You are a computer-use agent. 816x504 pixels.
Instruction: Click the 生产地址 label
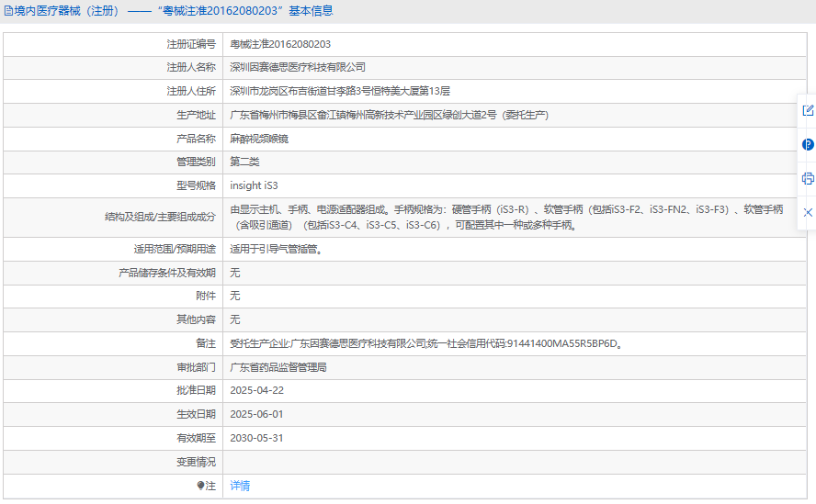(196, 115)
